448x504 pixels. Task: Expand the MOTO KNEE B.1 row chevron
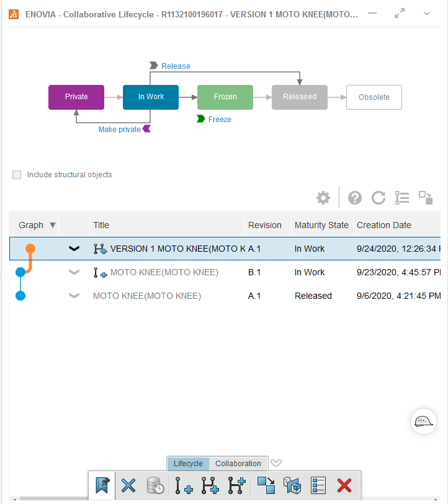click(x=74, y=272)
